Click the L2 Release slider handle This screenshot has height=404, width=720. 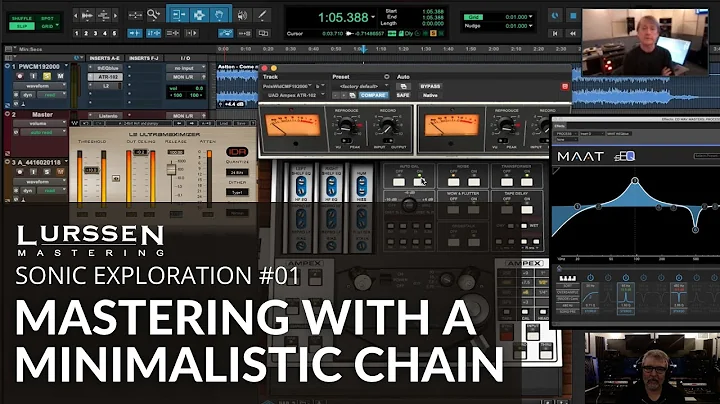coord(171,169)
